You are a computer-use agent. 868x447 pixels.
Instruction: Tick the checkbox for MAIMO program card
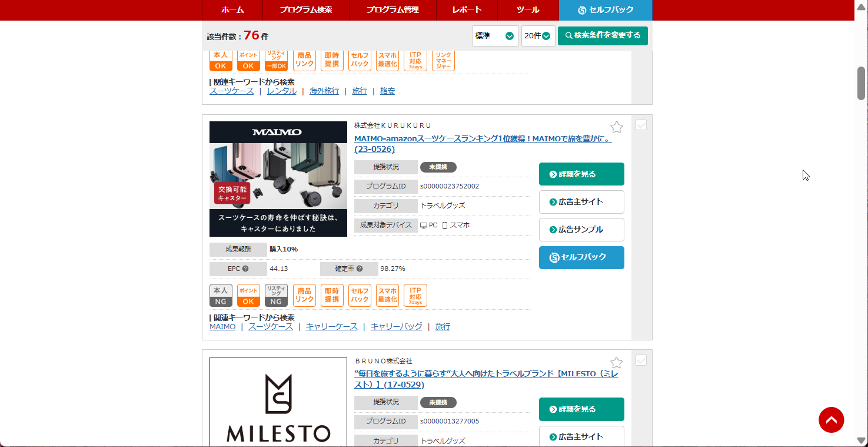point(641,125)
